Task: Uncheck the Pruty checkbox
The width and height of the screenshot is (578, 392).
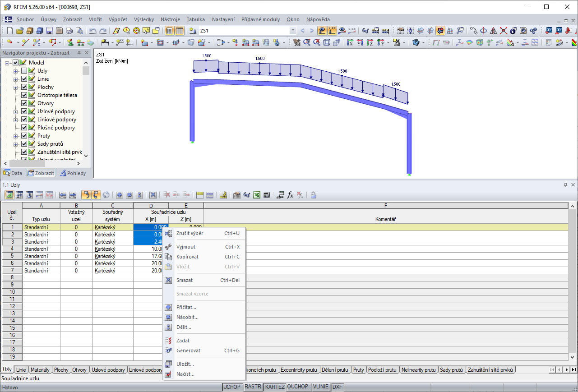Action: (24, 136)
